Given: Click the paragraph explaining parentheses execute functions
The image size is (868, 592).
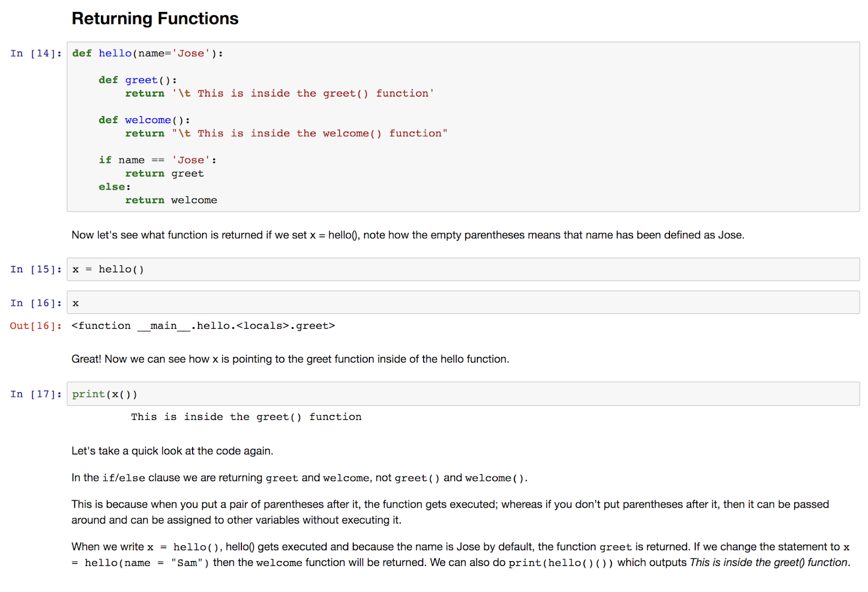Looking at the screenshot, I should coord(434,512).
